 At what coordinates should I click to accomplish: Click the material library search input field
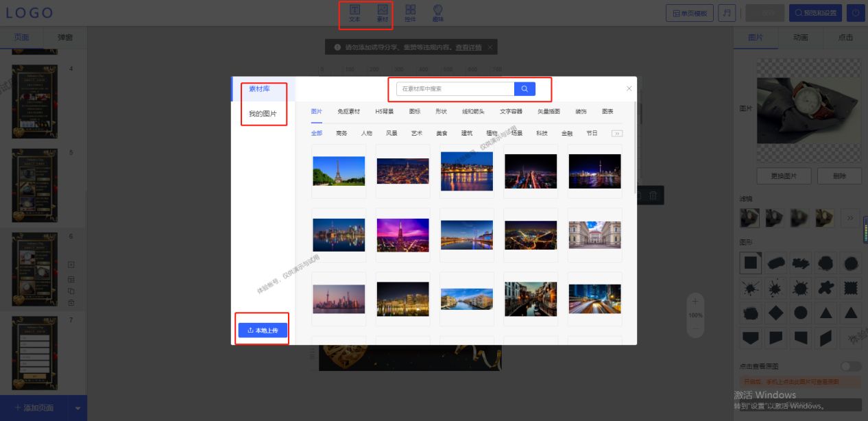454,88
